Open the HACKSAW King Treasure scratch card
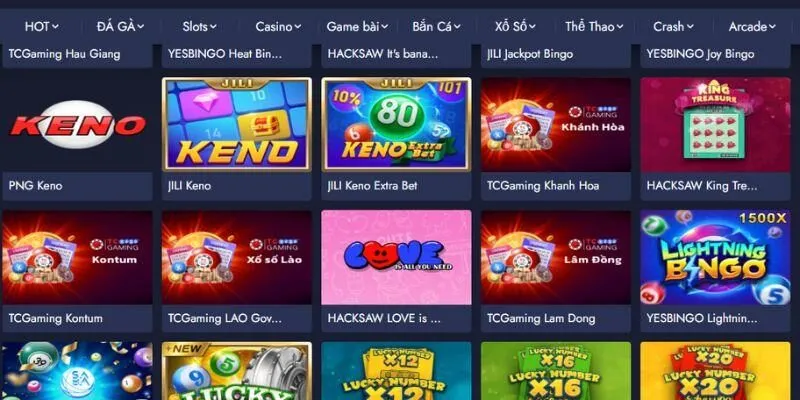This screenshot has height=400, width=800. 715,124
